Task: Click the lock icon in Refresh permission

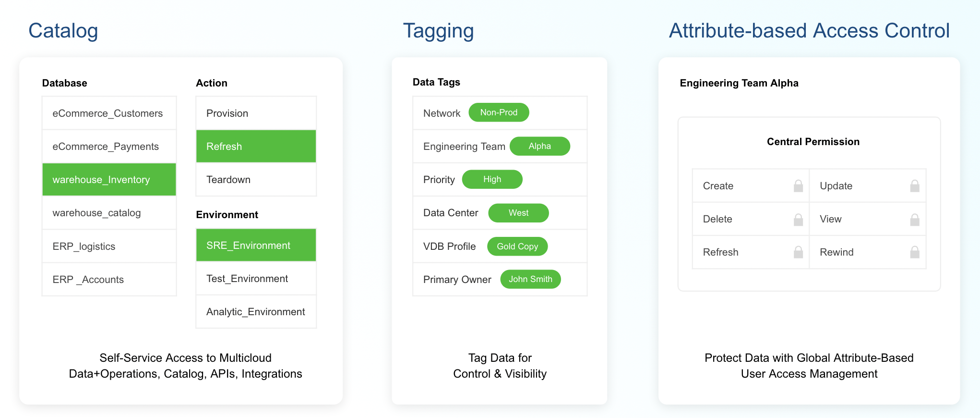Action: pyautogui.click(x=798, y=252)
